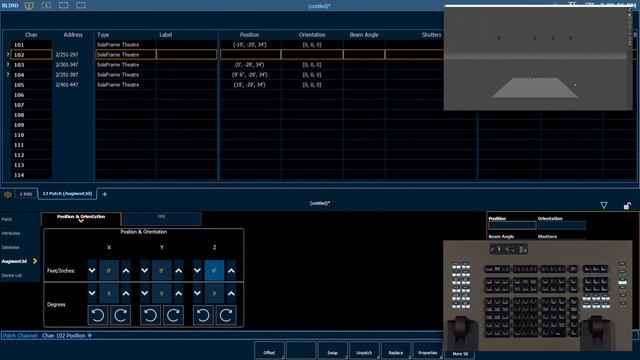Rotate Z axis clockwise

pyautogui.click(x=226, y=315)
